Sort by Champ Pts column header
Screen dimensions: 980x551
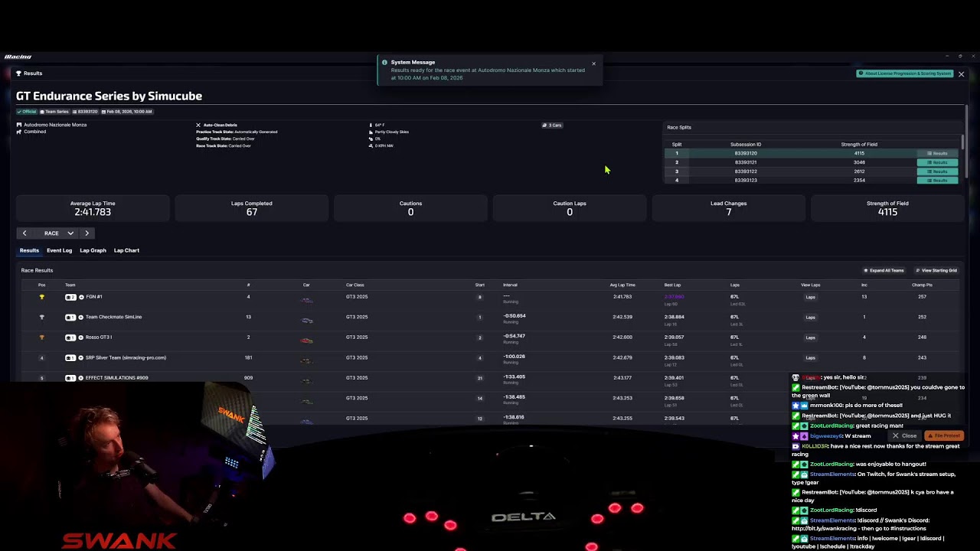[x=922, y=285]
